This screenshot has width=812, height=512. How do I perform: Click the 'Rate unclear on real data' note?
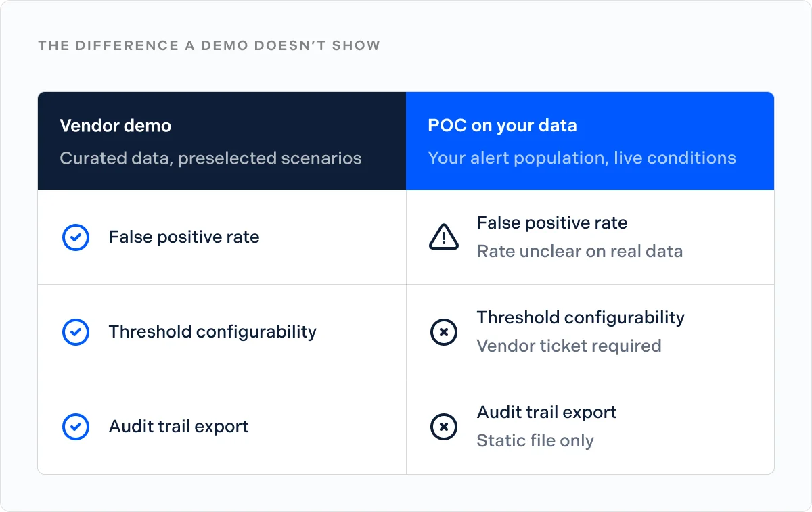tap(580, 252)
